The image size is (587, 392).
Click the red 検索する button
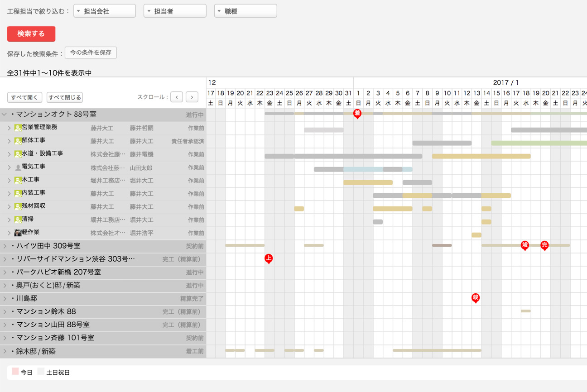click(x=31, y=34)
